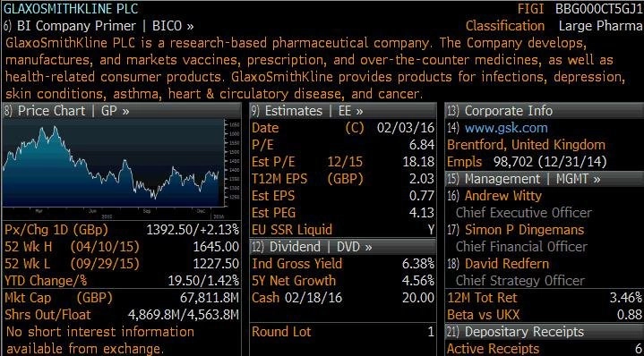Open Corporate Info section header

(x=545, y=111)
